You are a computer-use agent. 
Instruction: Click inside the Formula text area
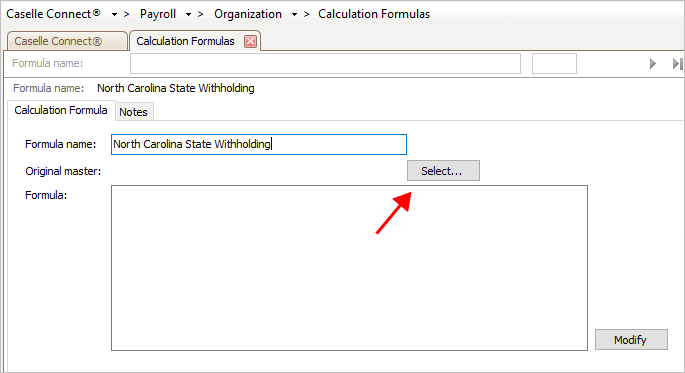(349, 268)
